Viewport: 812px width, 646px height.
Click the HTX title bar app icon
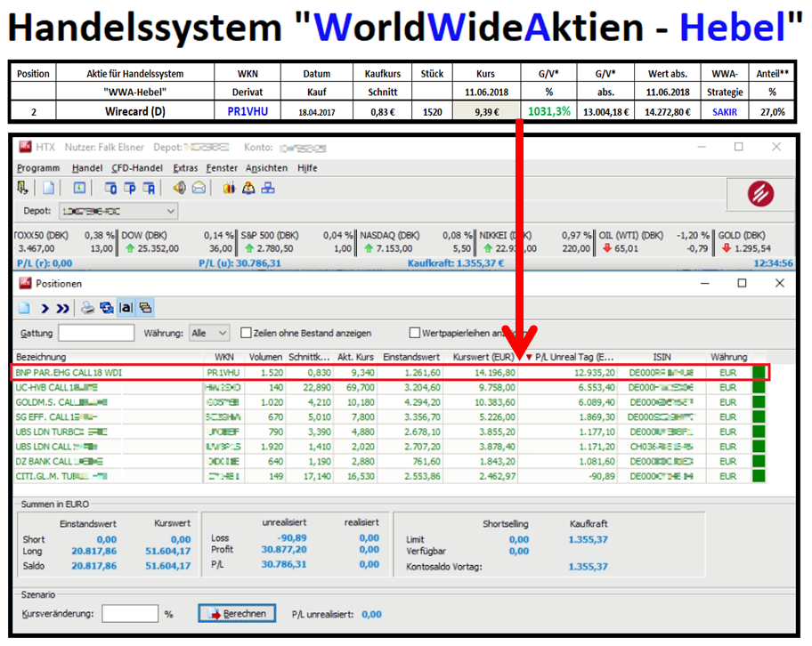point(25,147)
